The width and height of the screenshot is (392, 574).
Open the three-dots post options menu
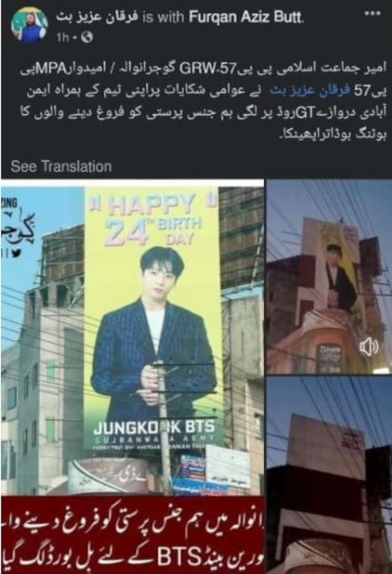click(372, 13)
